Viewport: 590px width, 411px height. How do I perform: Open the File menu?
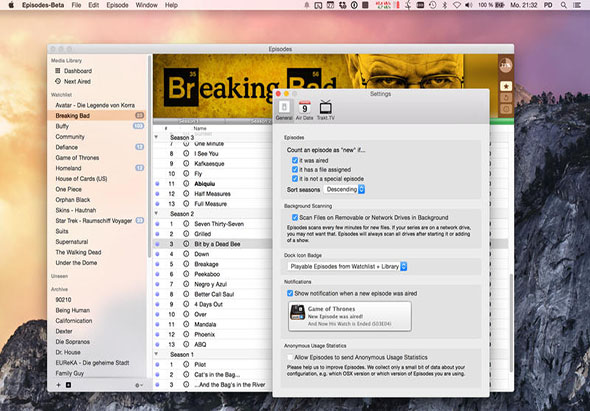76,5
